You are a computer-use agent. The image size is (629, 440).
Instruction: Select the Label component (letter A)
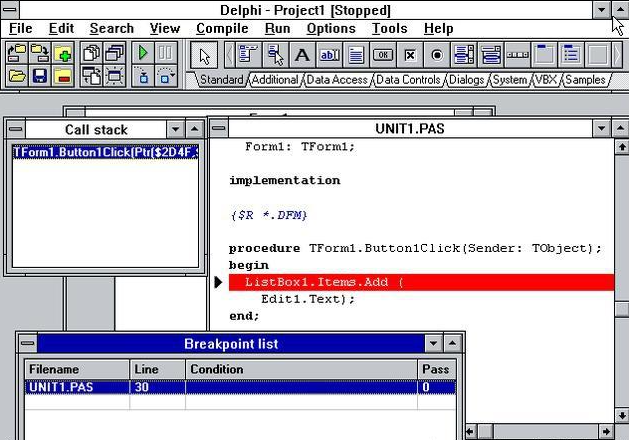302,54
